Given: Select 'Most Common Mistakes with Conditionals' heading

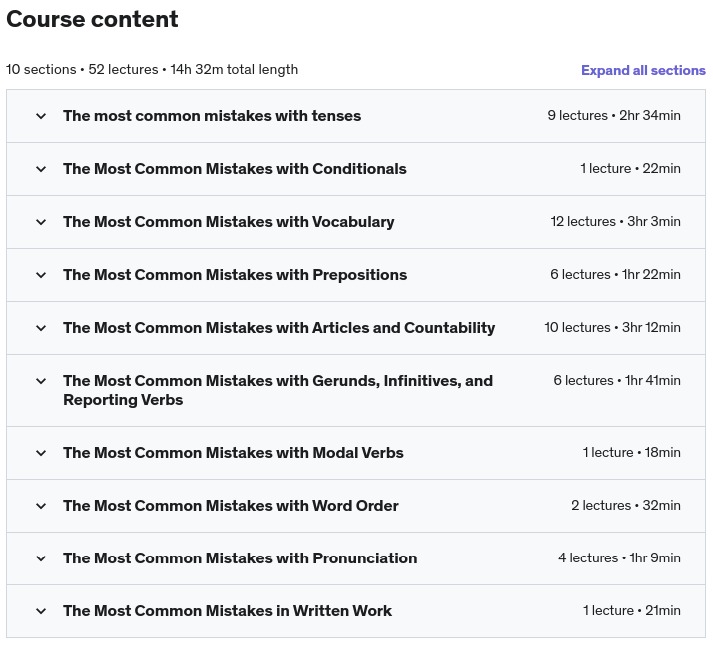Looking at the screenshot, I should point(235,169).
